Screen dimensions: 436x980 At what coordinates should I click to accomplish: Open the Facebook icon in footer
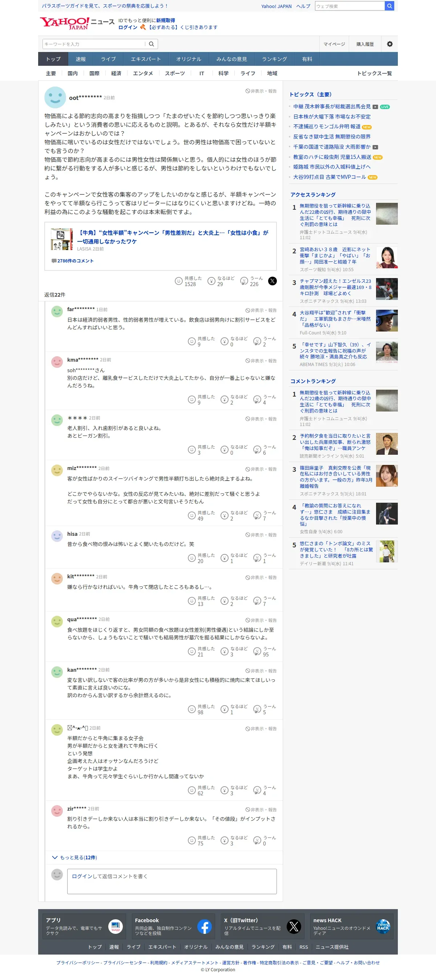coord(205,927)
